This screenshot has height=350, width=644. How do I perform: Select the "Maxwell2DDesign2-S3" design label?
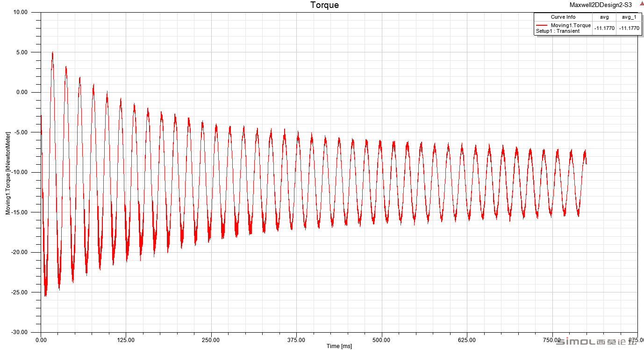click(601, 5)
